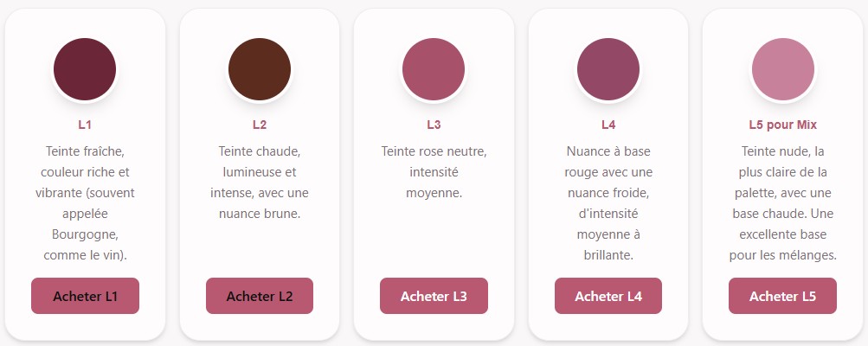Screen dimensions: 868x346
Task: Select the "Teinte rose neutre" description
Action: [434, 172]
